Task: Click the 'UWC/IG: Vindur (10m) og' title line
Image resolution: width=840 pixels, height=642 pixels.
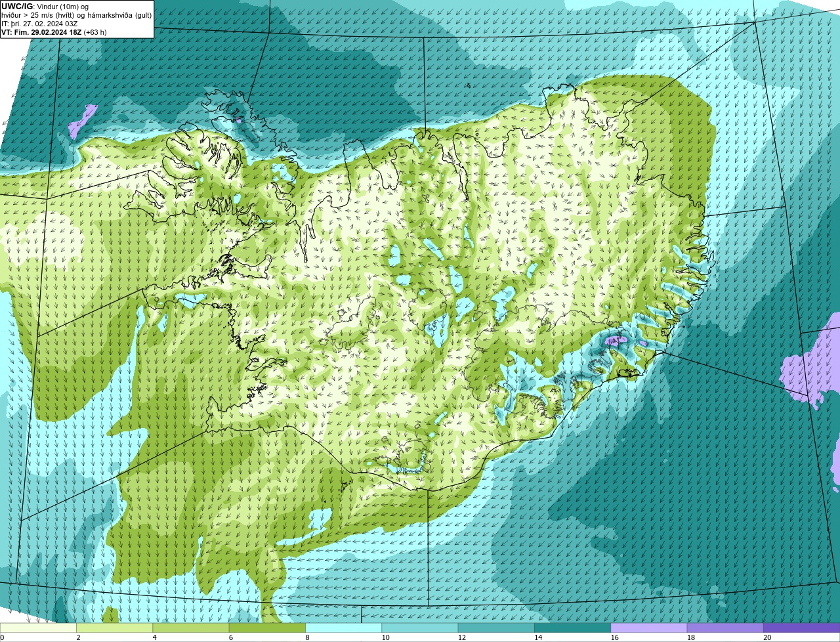Action: (x=45, y=6)
